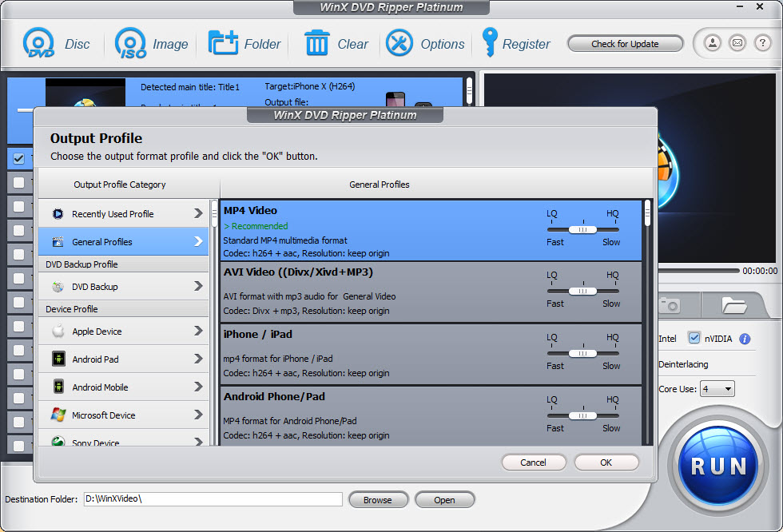Open the output folder icon
The width and height of the screenshot is (783, 532).
(733, 305)
